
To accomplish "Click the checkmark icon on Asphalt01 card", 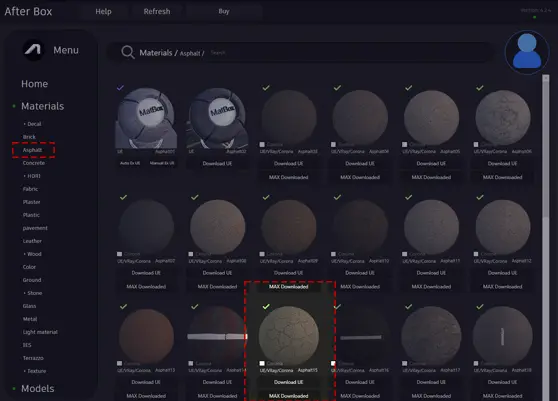I will (x=120, y=87).
